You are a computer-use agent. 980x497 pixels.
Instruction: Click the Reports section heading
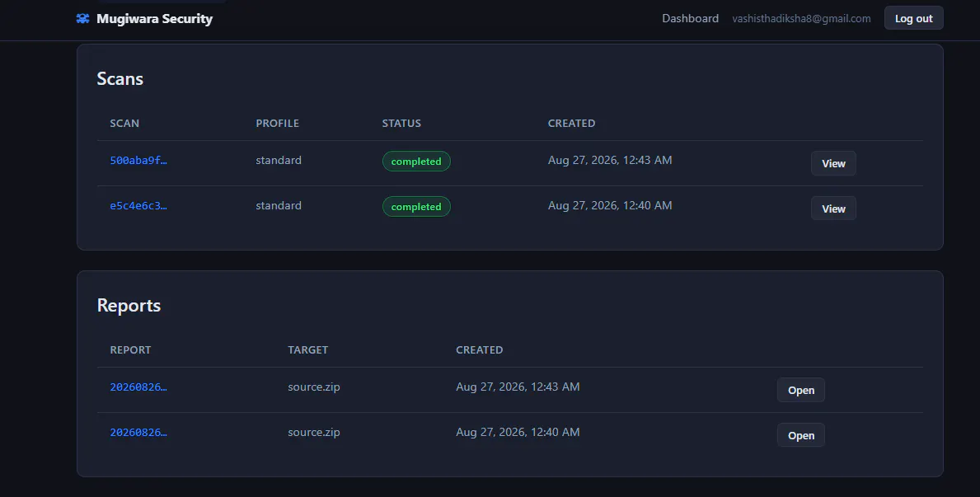pyautogui.click(x=129, y=306)
